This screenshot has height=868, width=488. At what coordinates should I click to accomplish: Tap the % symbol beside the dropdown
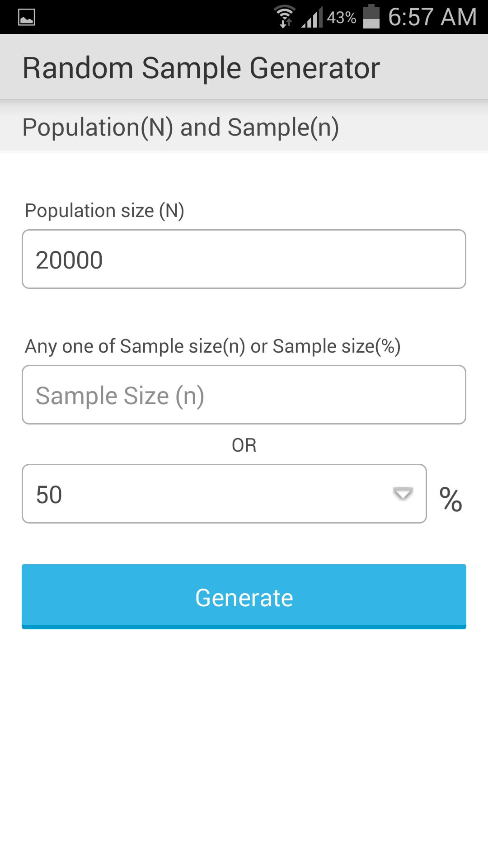click(450, 499)
